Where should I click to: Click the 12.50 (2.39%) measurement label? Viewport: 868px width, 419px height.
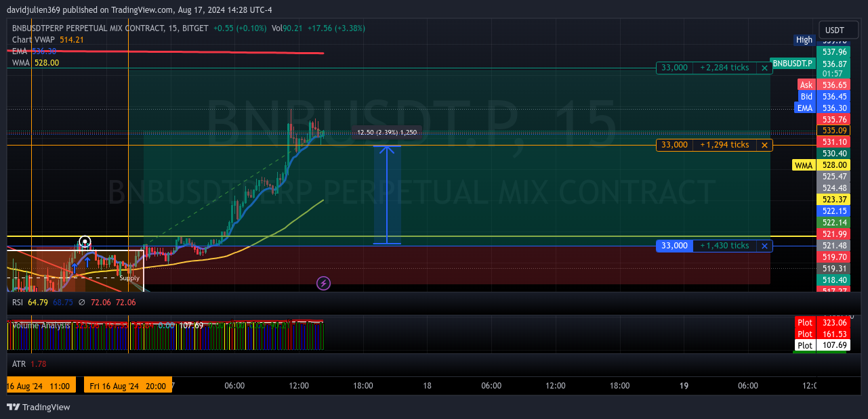pos(387,133)
